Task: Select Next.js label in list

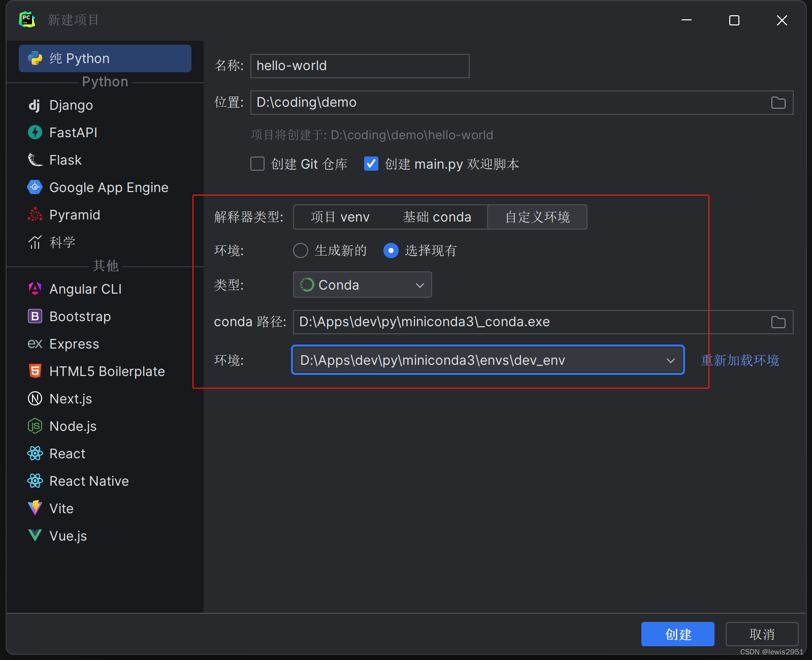Action: pyautogui.click(x=71, y=399)
